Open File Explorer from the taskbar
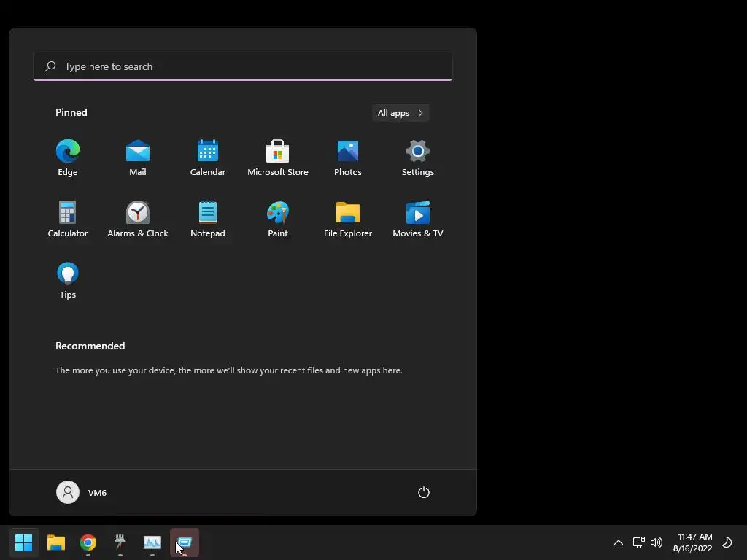 (55, 542)
